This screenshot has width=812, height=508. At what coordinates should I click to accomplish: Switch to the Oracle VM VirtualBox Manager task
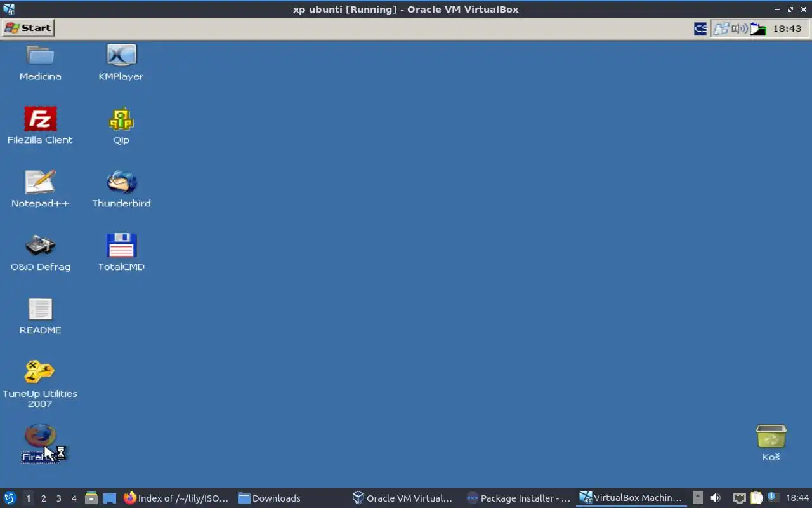[403, 498]
